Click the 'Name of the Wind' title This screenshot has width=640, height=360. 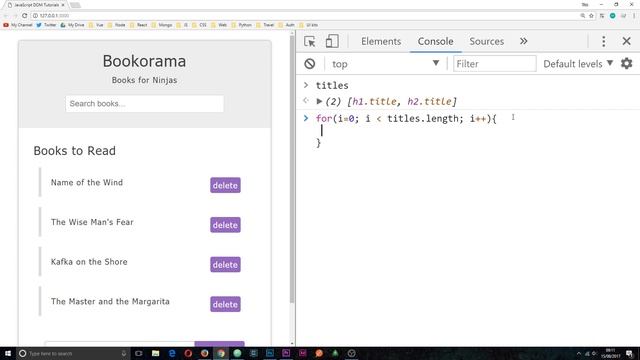click(x=87, y=182)
